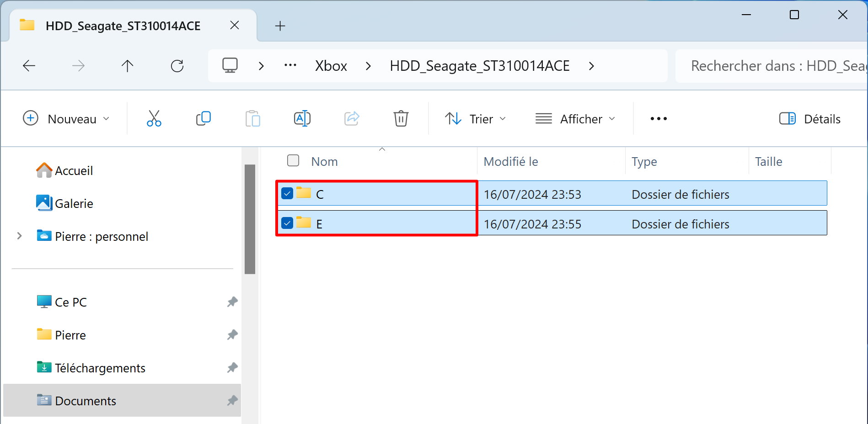Screen dimensions: 868x424
Task: Focus the Rechercher dans search field
Action: (x=772, y=66)
